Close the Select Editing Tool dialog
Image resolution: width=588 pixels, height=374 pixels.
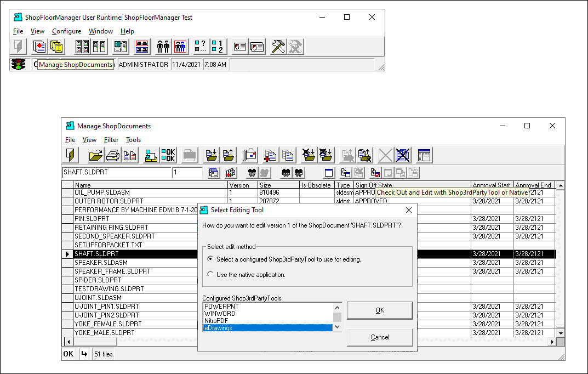click(409, 210)
